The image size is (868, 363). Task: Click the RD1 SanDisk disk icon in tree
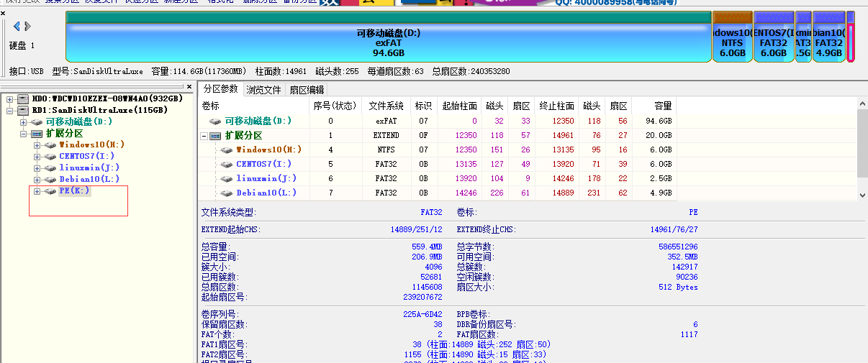point(23,110)
